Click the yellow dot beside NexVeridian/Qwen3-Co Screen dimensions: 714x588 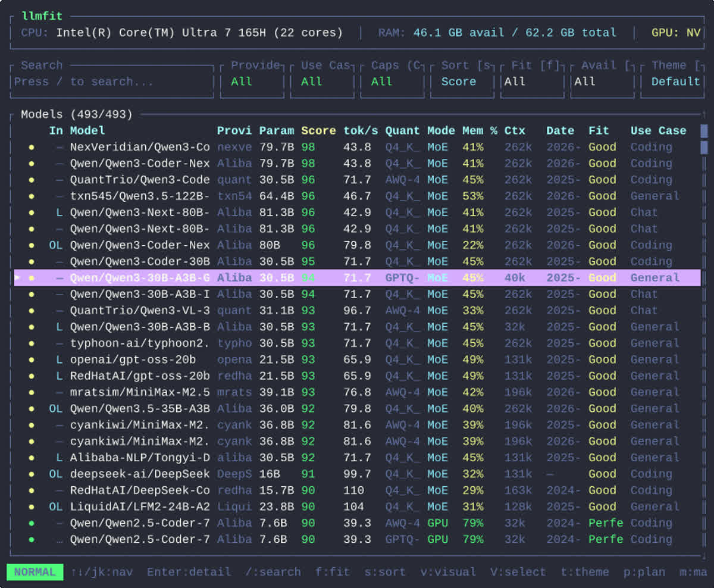[x=32, y=147]
